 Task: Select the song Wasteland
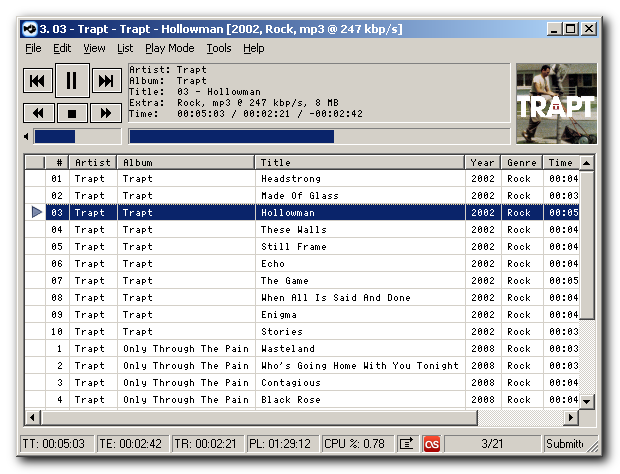(x=302, y=349)
